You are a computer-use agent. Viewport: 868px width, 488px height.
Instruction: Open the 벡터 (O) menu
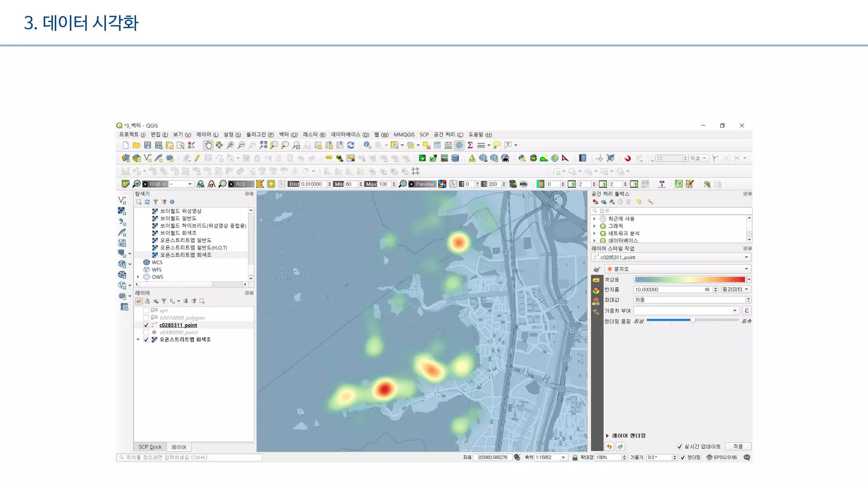tap(288, 135)
